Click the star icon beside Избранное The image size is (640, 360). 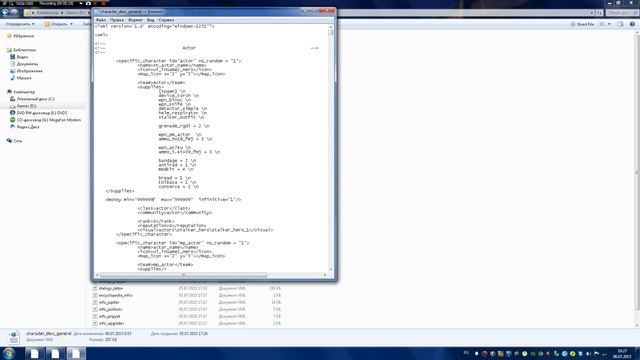pos(9,36)
